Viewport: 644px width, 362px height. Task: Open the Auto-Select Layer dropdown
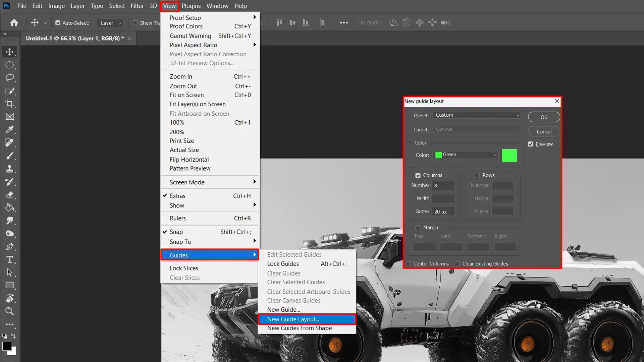pos(110,23)
